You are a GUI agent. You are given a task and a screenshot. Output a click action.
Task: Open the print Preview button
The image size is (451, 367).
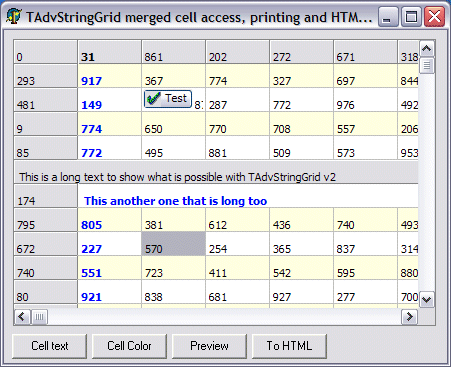click(x=209, y=346)
